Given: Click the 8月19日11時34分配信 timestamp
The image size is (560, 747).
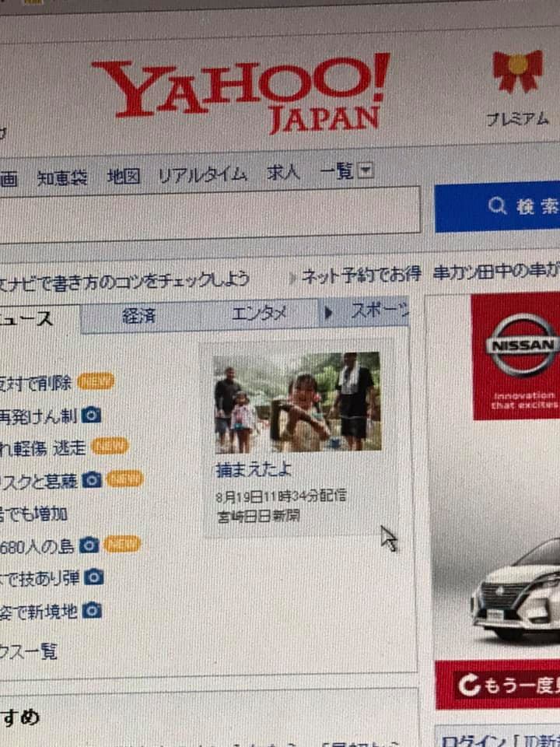Looking at the screenshot, I should tap(281, 496).
